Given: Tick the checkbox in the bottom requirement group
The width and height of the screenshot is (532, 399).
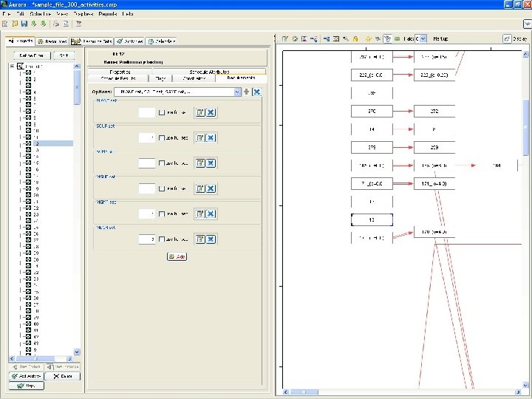Looking at the screenshot, I should (162, 239).
